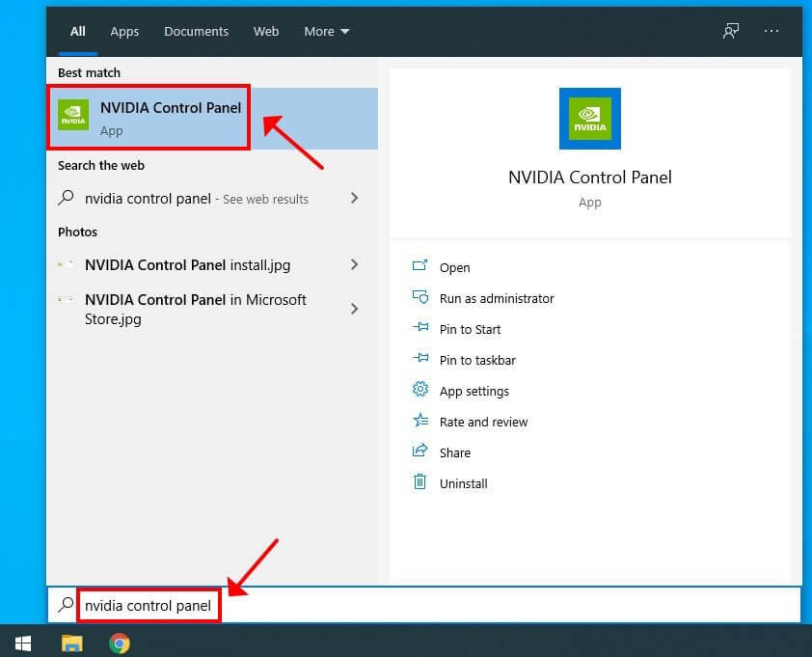This screenshot has width=812, height=657.
Task: Expand the More dropdown filter
Action: coord(327,32)
